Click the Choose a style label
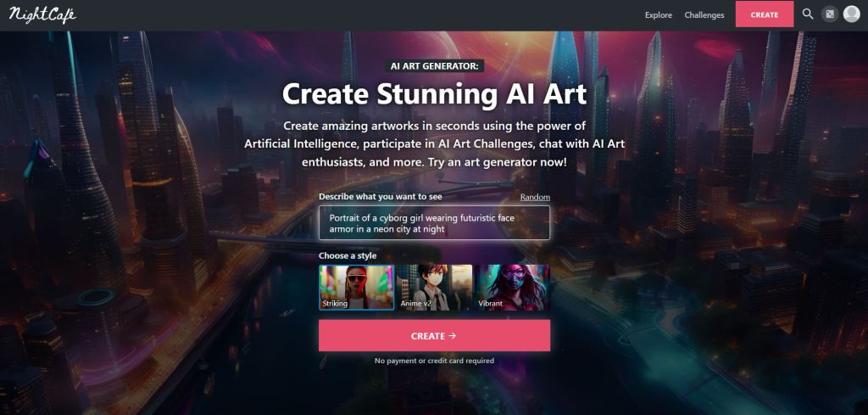 [x=348, y=255]
